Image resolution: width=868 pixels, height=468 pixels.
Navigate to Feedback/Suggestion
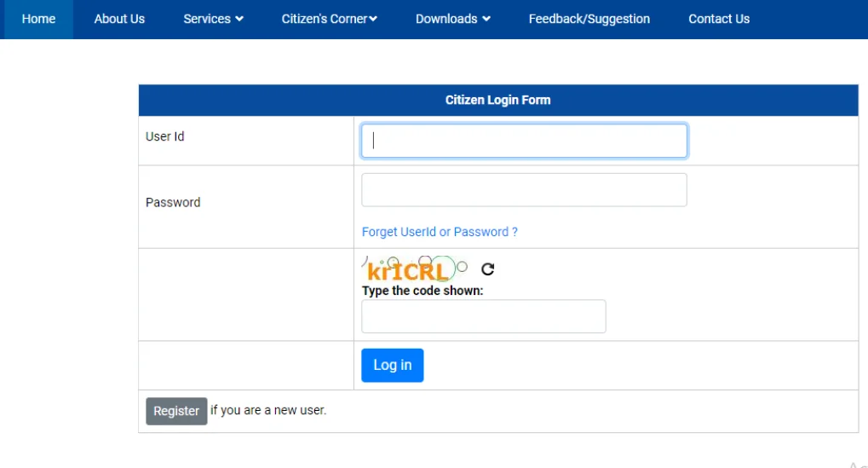pyautogui.click(x=589, y=19)
